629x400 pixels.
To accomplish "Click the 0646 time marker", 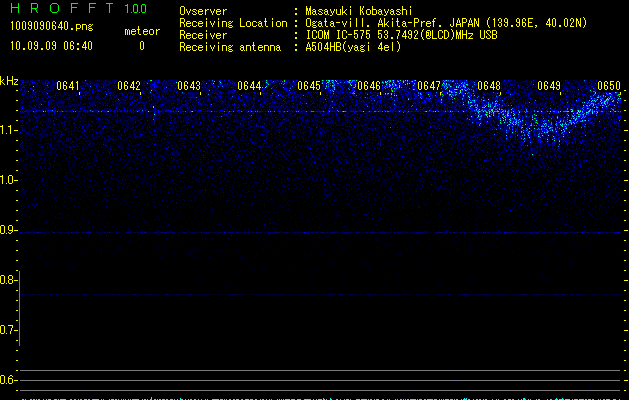I will coord(369,86).
